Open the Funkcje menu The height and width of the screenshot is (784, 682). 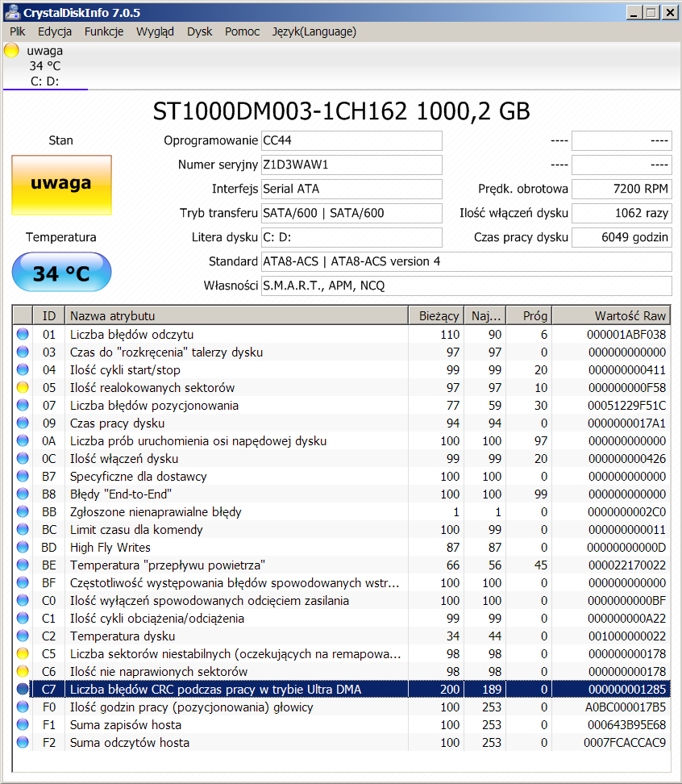coord(103,31)
